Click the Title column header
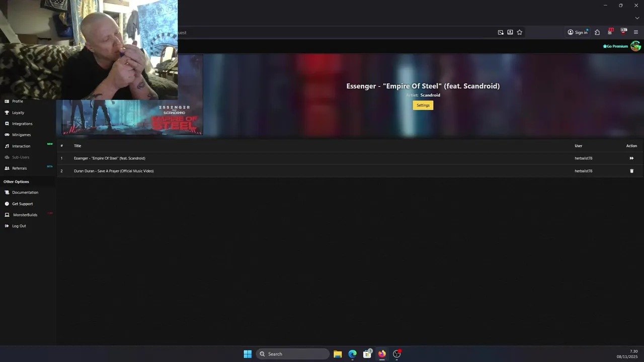644x362 pixels. [77, 146]
